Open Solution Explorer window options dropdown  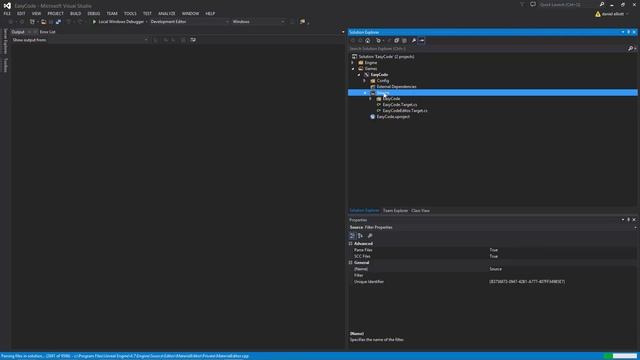point(623,32)
